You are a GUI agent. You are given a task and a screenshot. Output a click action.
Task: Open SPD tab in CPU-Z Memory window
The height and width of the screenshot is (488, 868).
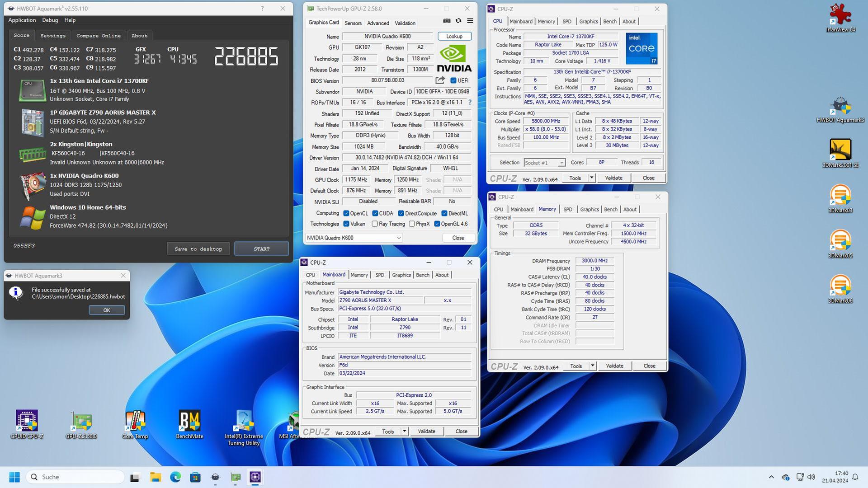point(568,209)
